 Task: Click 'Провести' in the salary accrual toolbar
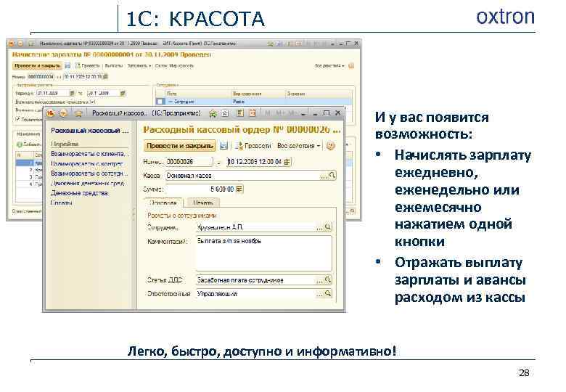click(x=87, y=65)
